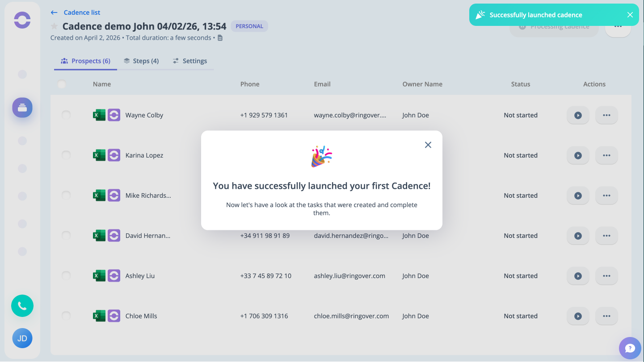Open the JD user profile avatar
Screen dimensions: 644x362
tap(22, 338)
